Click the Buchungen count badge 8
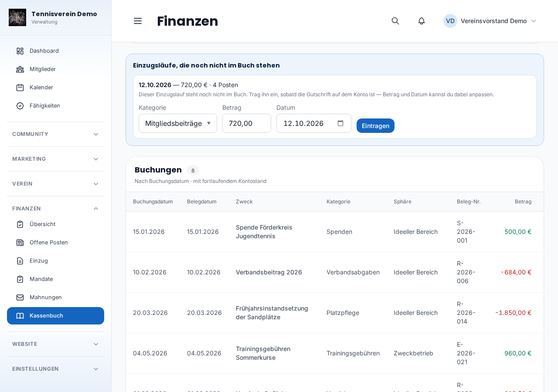 (x=193, y=171)
